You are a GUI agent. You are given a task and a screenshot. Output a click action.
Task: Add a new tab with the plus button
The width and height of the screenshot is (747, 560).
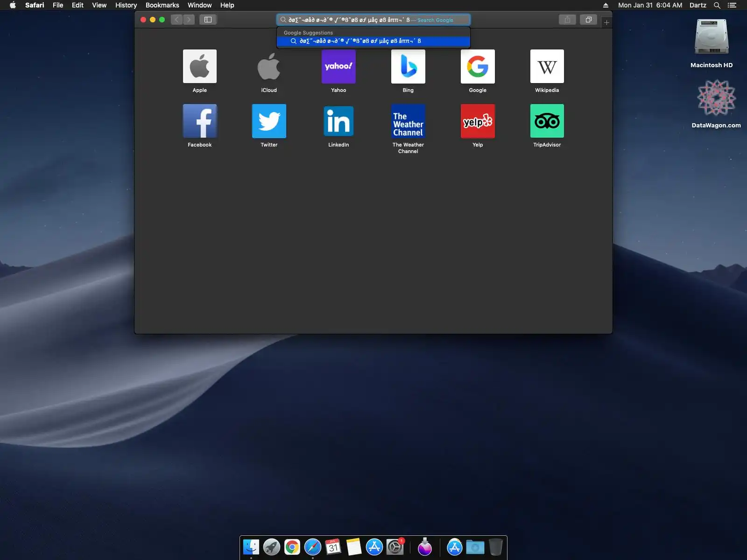(x=606, y=22)
